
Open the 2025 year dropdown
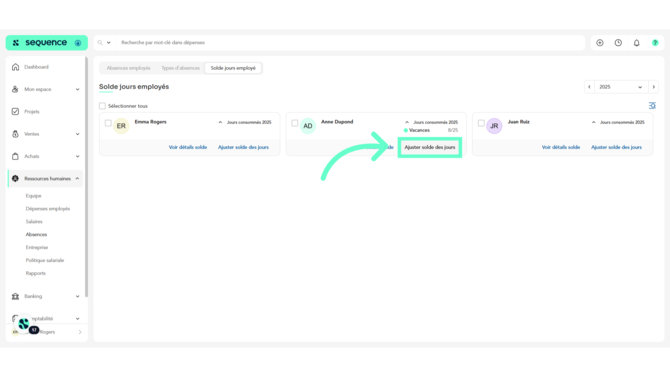click(621, 87)
